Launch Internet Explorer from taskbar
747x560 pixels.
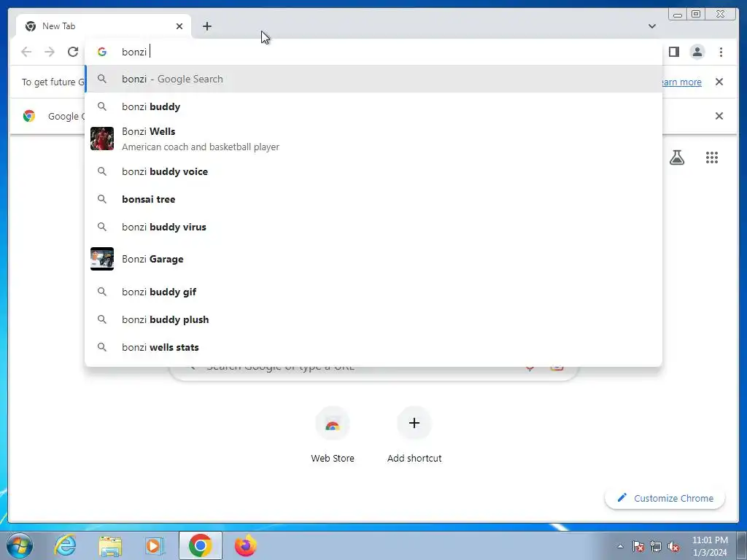pos(65,545)
